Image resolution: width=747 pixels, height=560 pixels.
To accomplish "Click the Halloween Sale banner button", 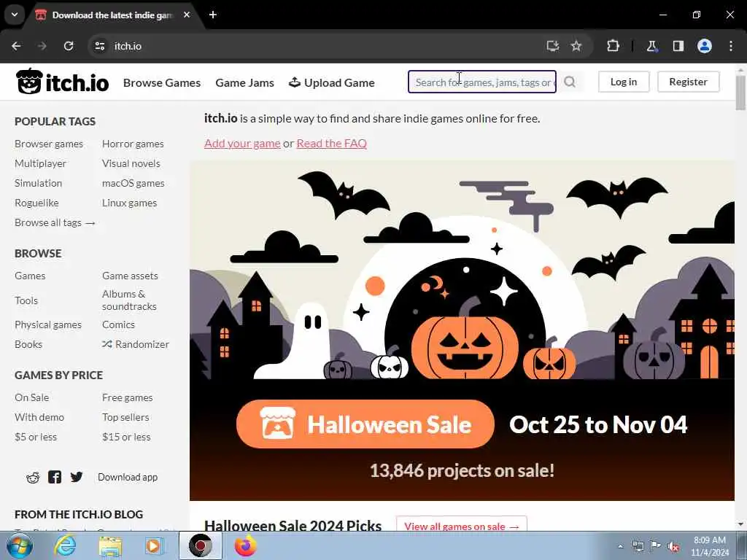I will (x=365, y=424).
